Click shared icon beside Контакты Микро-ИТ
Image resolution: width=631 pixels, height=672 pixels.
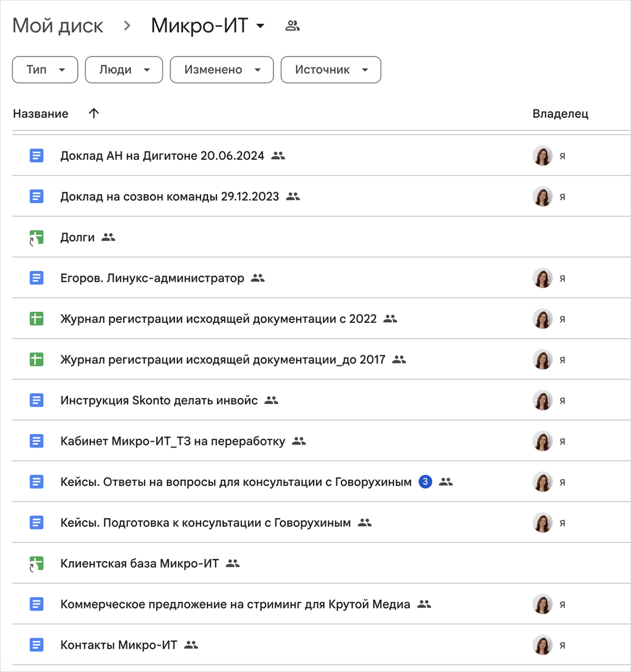[191, 645]
